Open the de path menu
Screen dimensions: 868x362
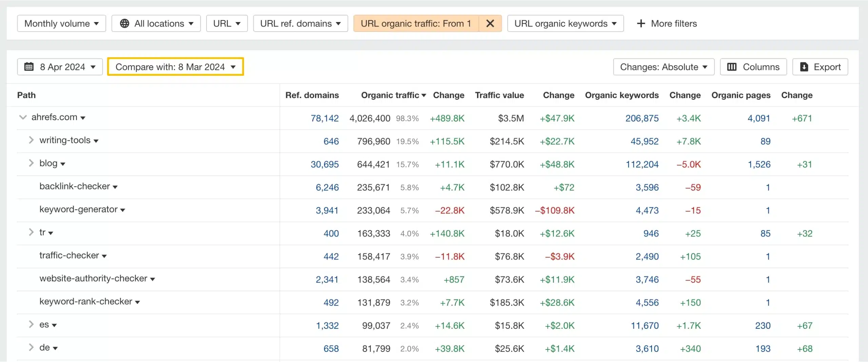[x=55, y=348]
